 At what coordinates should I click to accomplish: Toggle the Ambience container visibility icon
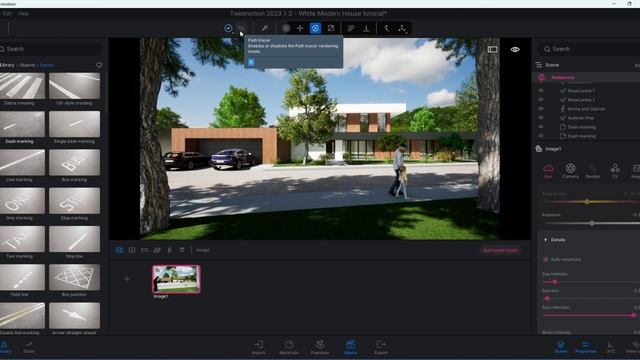pos(542,77)
